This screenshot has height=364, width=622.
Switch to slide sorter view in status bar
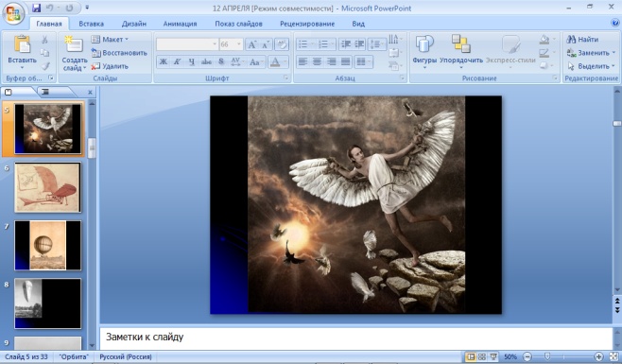[x=481, y=356]
